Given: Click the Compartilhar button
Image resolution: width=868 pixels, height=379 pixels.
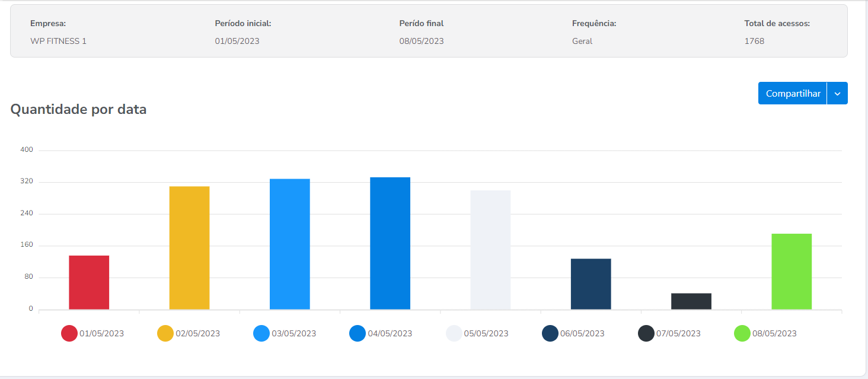Looking at the screenshot, I should pyautogui.click(x=793, y=94).
